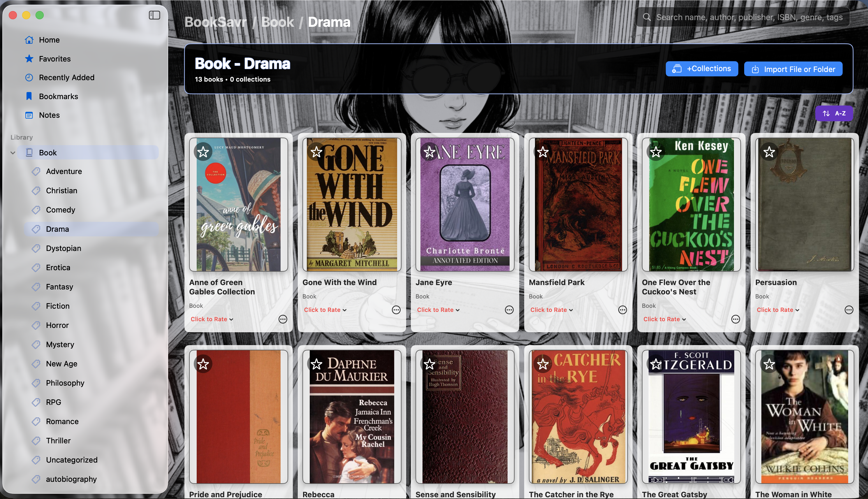The height and width of the screenshot is (499, 868).
Task: Open the A-Z sort options
Action: point(834,113)
